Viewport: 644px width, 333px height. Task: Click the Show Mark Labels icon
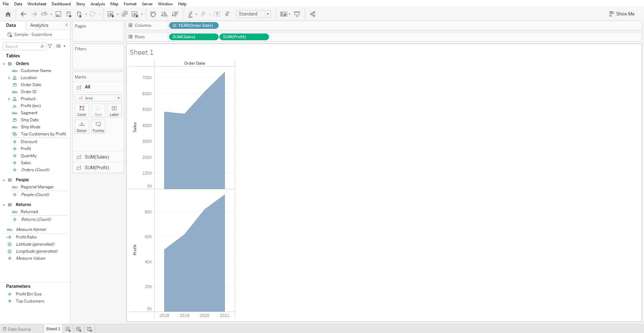coord(217,14)
